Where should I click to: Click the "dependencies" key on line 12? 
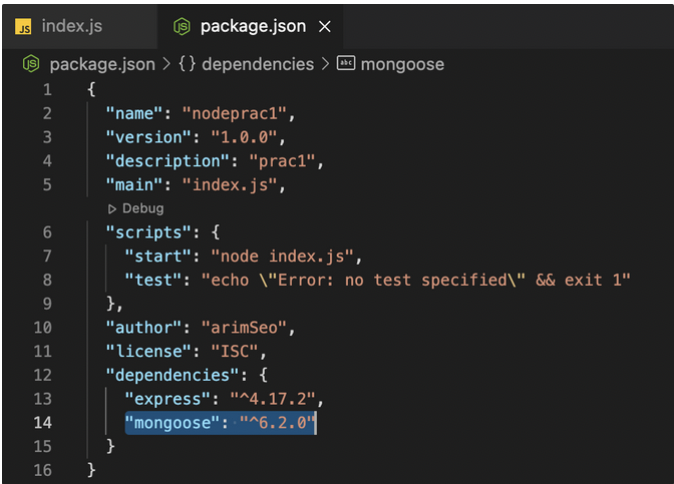(172, 375)
